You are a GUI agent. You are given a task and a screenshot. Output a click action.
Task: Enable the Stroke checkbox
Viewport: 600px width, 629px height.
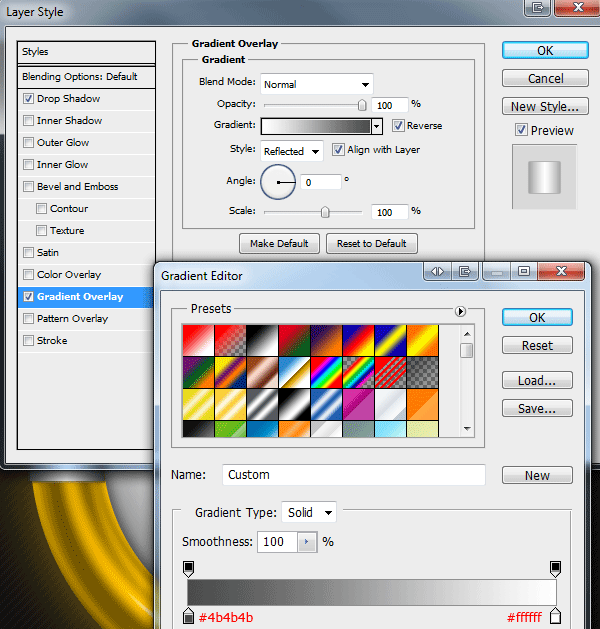28,341
